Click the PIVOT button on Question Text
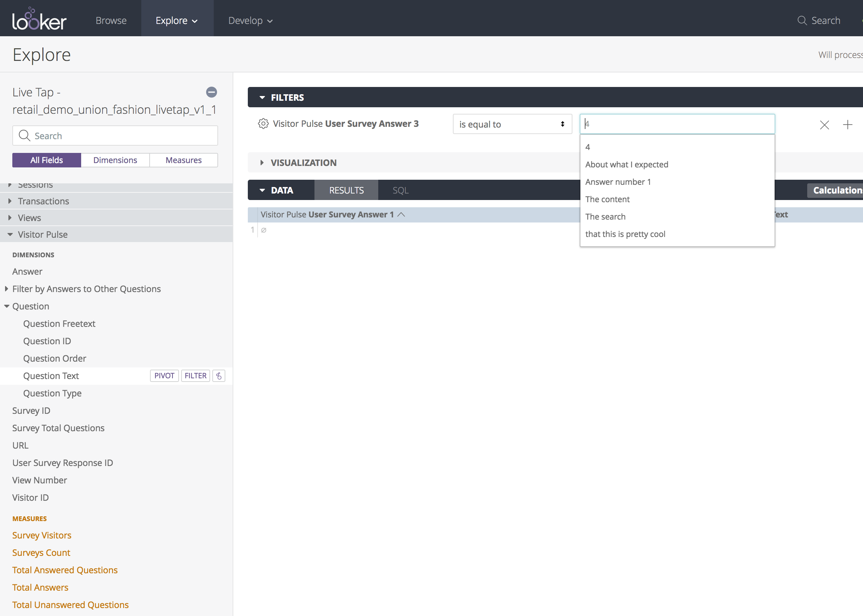 click(x=164, y=376)
